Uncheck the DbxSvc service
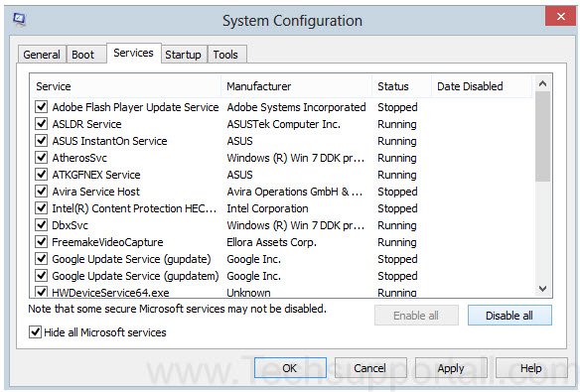 click(41, 225)
